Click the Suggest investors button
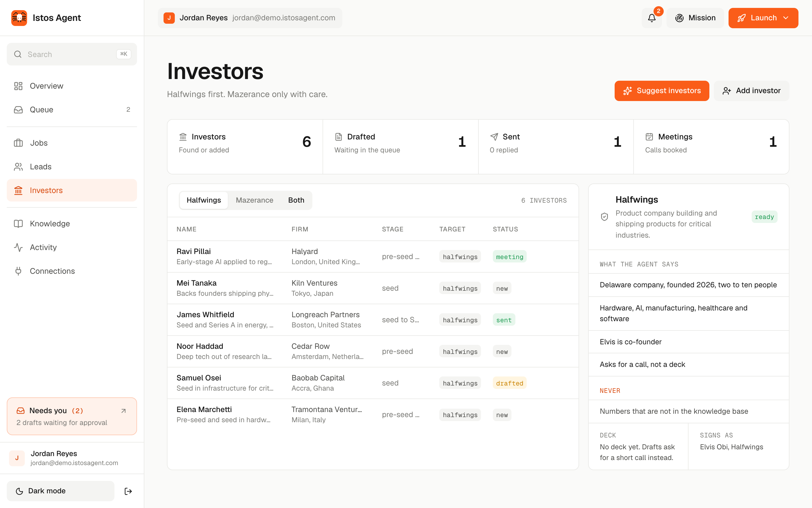 click(662, 91)
